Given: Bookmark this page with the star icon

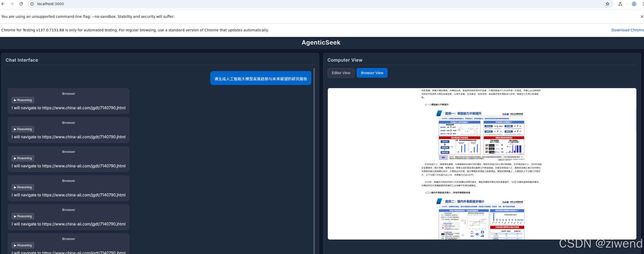Looking at the screenshot, I should click(608, 4).
